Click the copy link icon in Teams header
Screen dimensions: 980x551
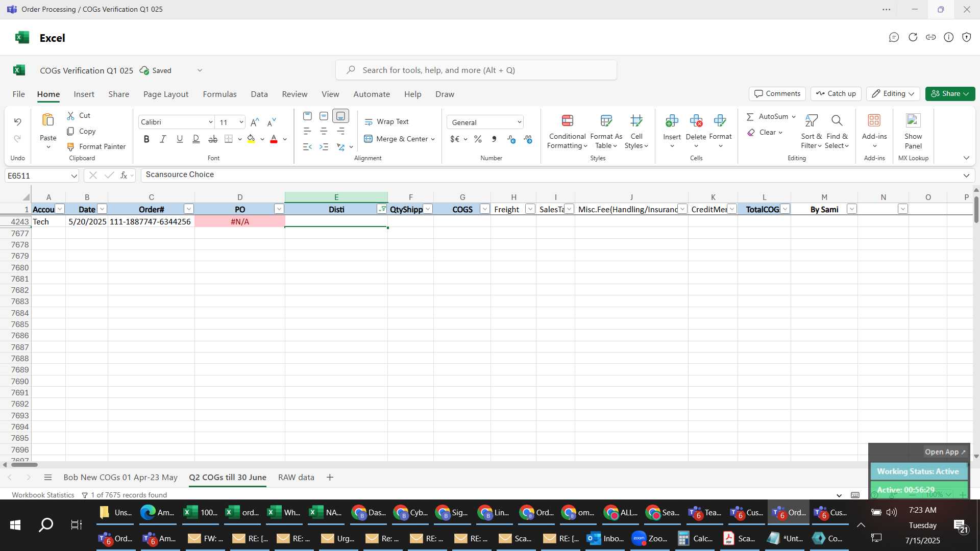pyautogui.click(x=930, y=37)
